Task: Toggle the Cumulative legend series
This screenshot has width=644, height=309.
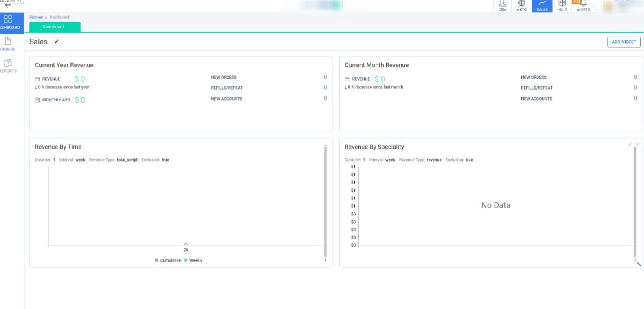Action: pos(168,260)
